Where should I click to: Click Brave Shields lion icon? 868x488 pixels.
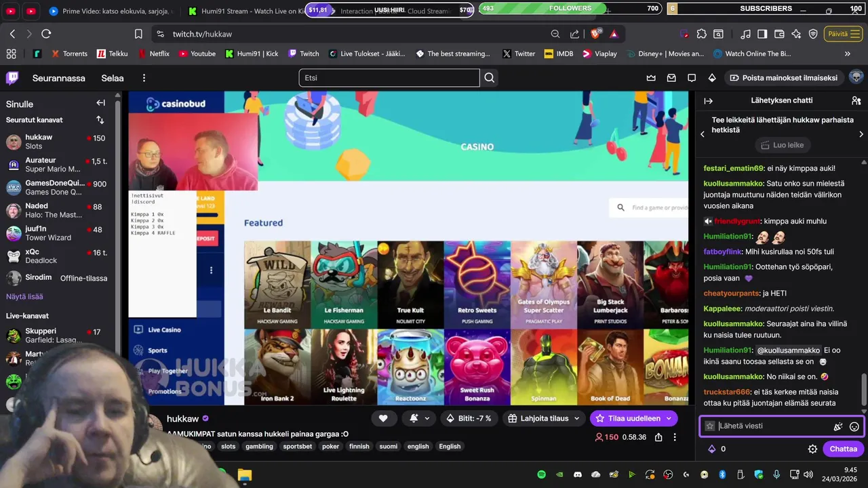595,34
